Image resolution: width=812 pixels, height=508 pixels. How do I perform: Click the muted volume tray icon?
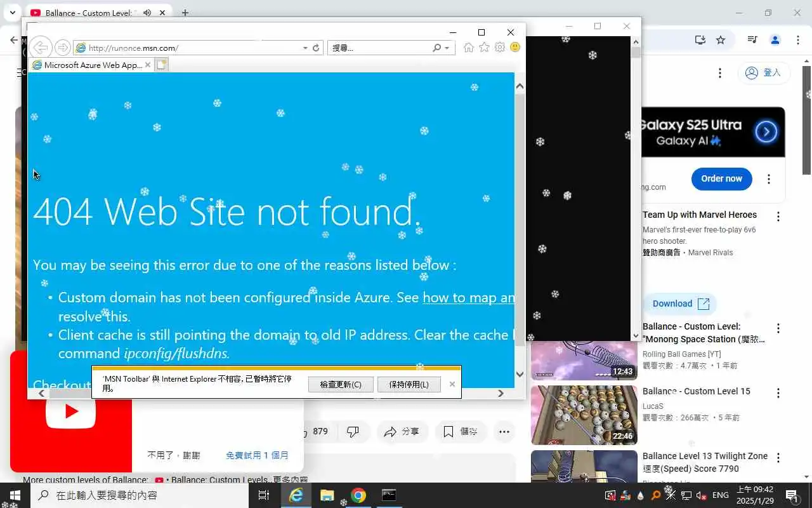702,495
